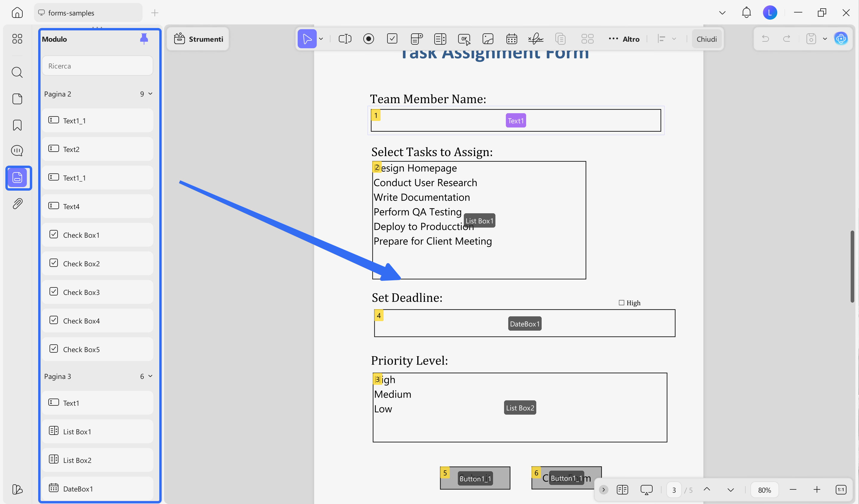Collapse the Pagina 3 field group
The width and height of the screenshot is (859, 504).
tap(150, 376)
